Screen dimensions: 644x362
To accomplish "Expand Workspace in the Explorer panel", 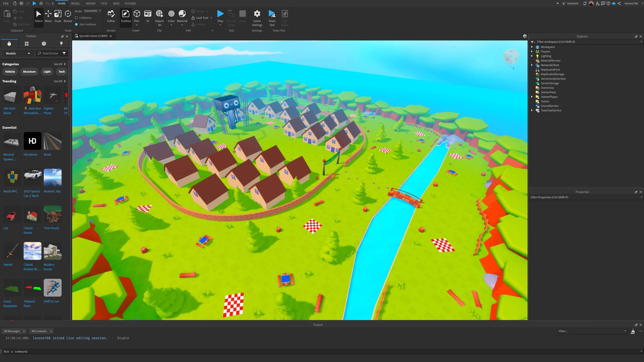I will click(x=532, y=47).
